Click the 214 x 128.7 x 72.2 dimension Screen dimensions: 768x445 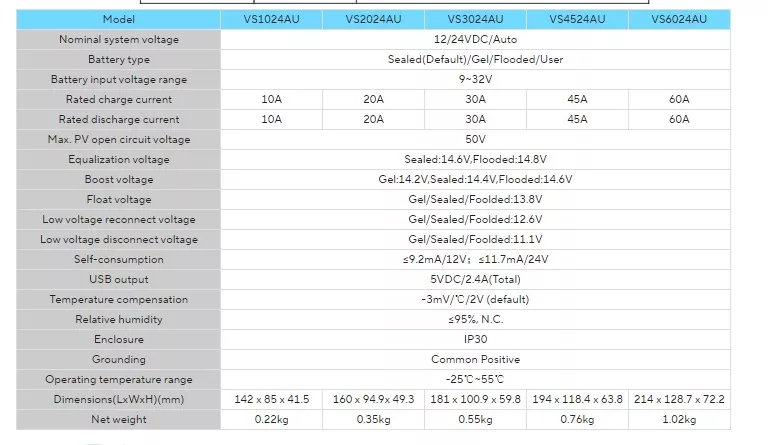tap(679, 400)
